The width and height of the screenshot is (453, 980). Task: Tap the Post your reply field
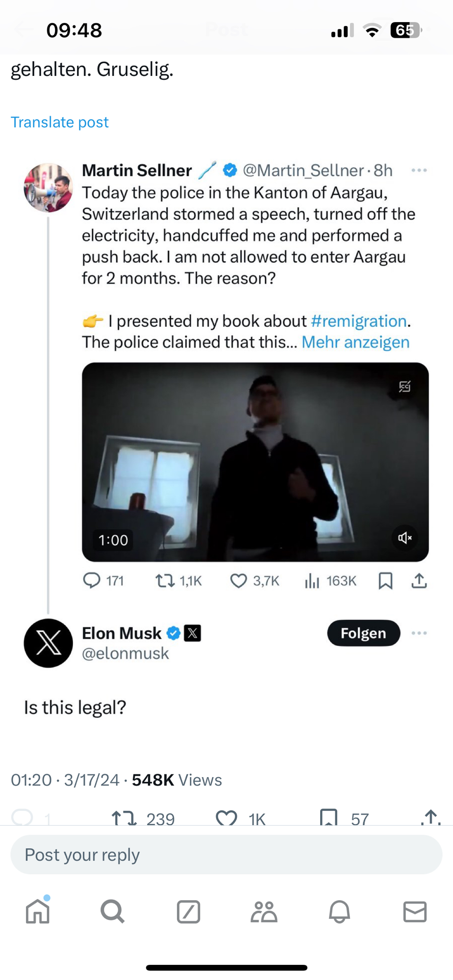pyautogui.click(x=226, y=855)
